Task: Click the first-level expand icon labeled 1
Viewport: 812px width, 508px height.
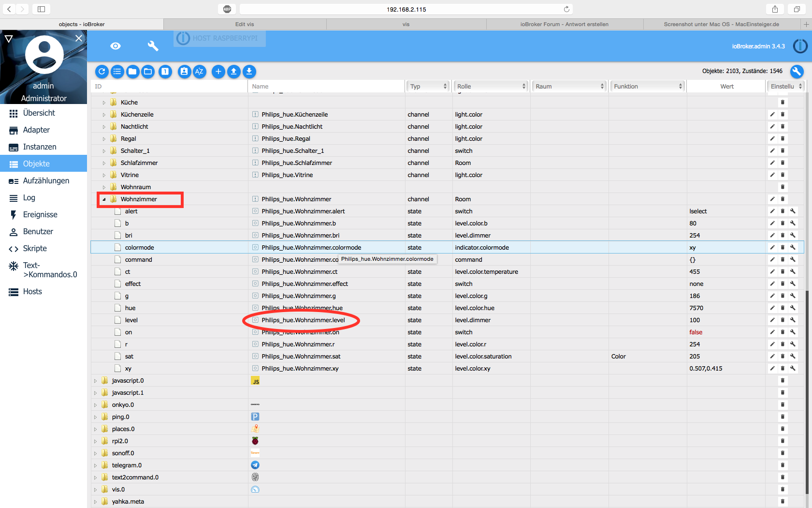Action: pyautogui.click(x=165, y=72)
